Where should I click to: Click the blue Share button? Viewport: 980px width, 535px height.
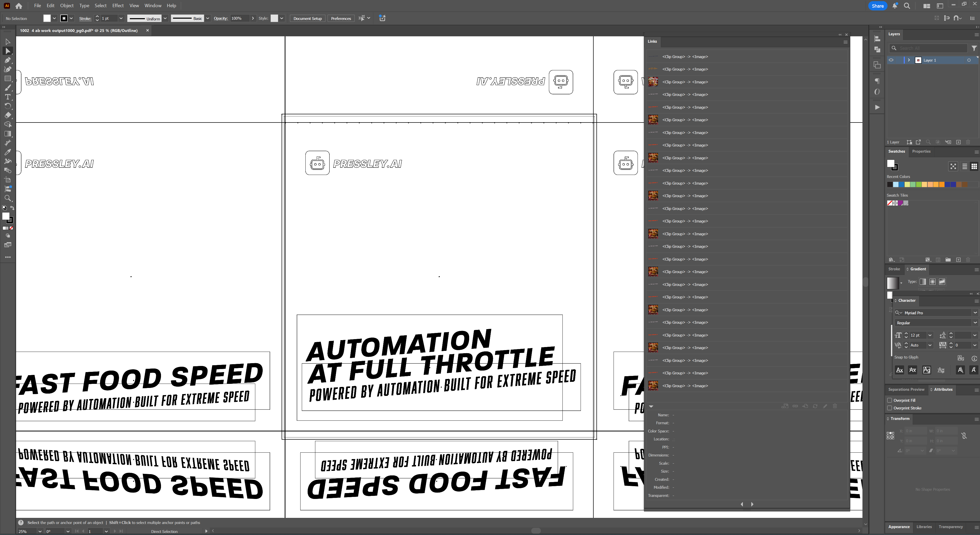click(x=878, y=6)
